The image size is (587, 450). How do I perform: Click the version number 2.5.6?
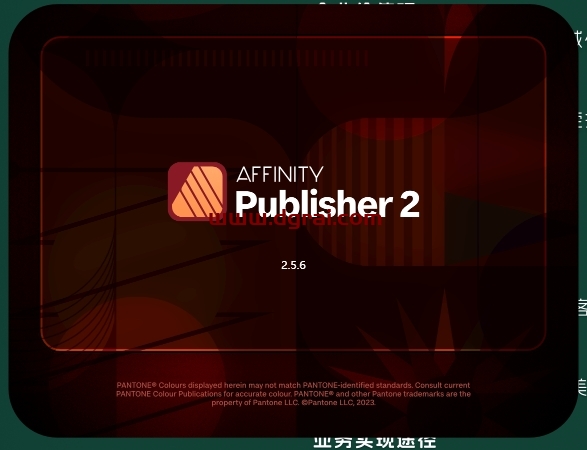pos(294,265)
